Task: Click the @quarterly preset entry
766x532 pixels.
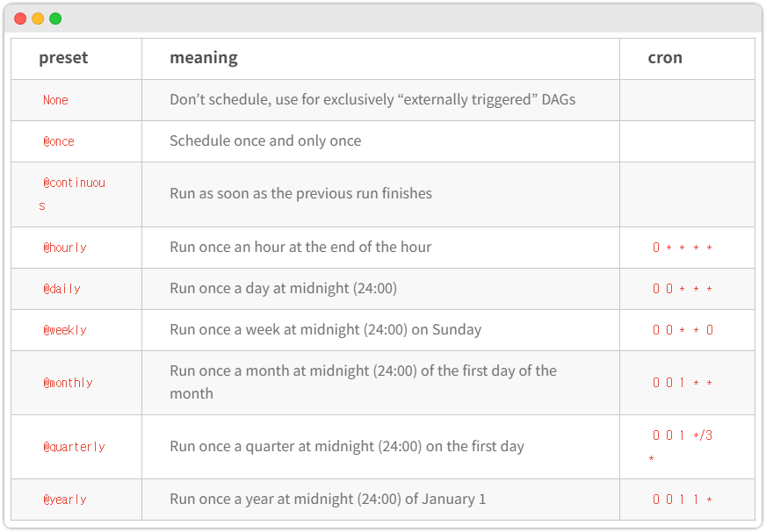Action: pyautogui.click(x=74, y=447)
